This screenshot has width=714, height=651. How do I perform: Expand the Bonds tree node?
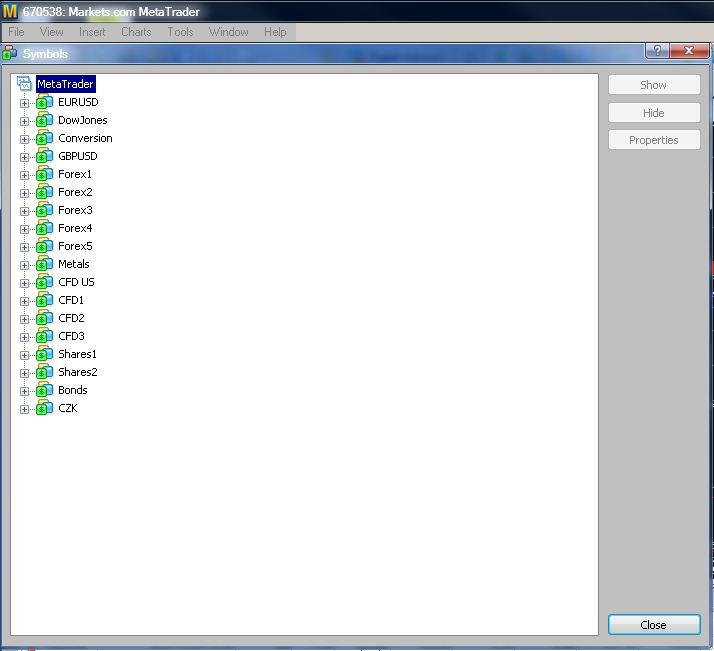[x=24, y=391]
